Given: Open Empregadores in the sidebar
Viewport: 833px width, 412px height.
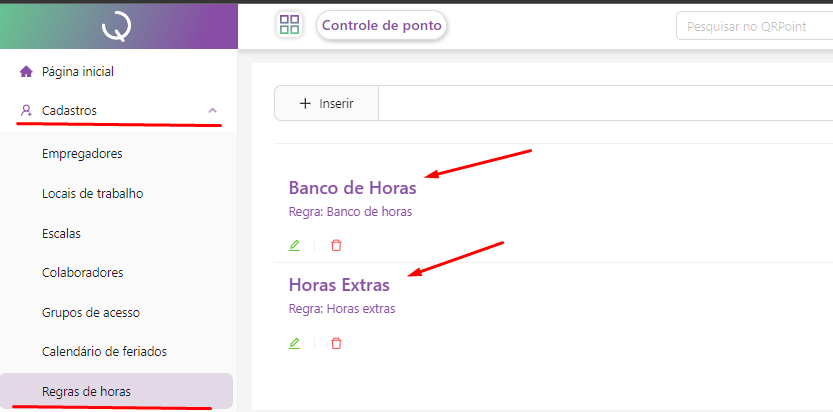Looking at the screenshot, I should 82,154.
